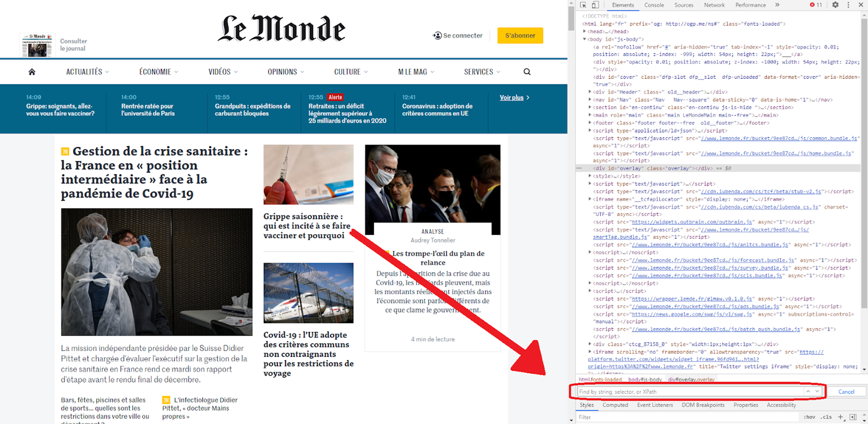Click the red Alerte badge
Image resolution: width=868 pixels, height=424 pixels.
[x=335, y=97]
